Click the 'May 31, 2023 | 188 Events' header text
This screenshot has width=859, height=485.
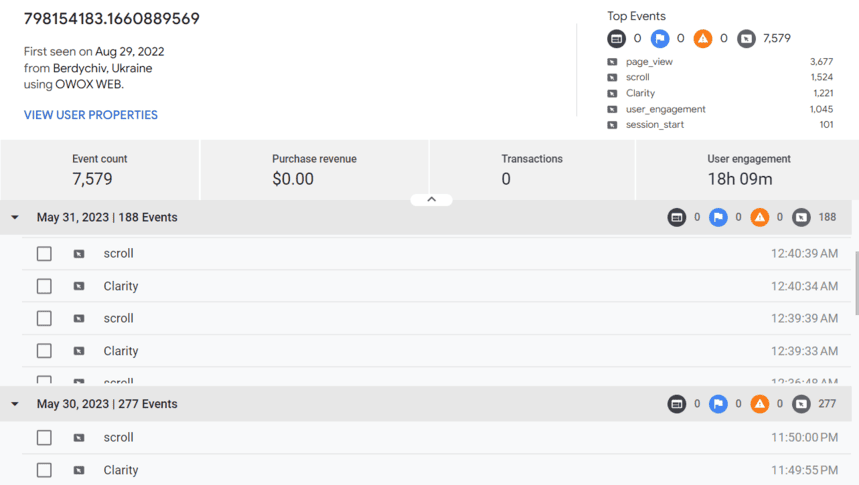point(107,218)
